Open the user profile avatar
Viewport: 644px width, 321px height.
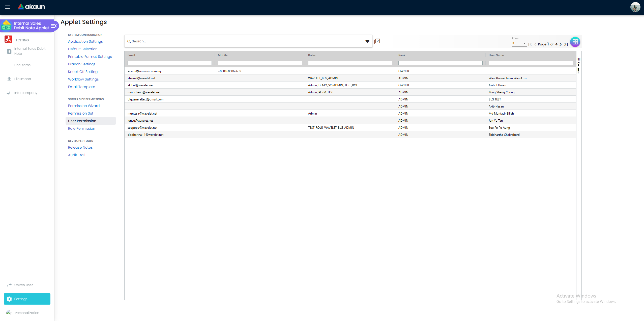tap(635, 7)
